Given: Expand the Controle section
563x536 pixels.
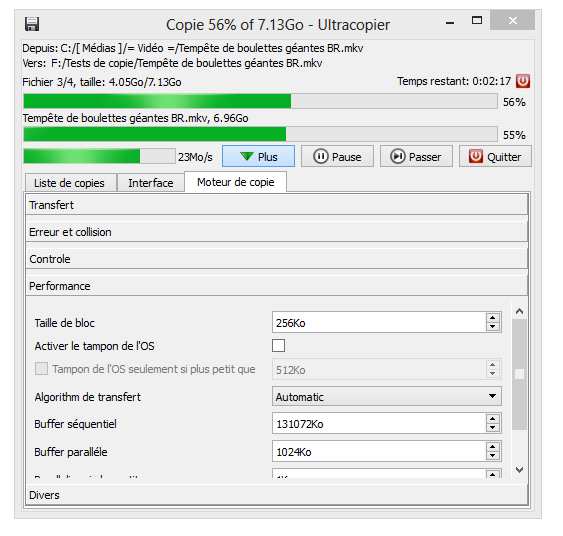Looking at the screenshot, I should pyautogui.click(x=277, y=259).
